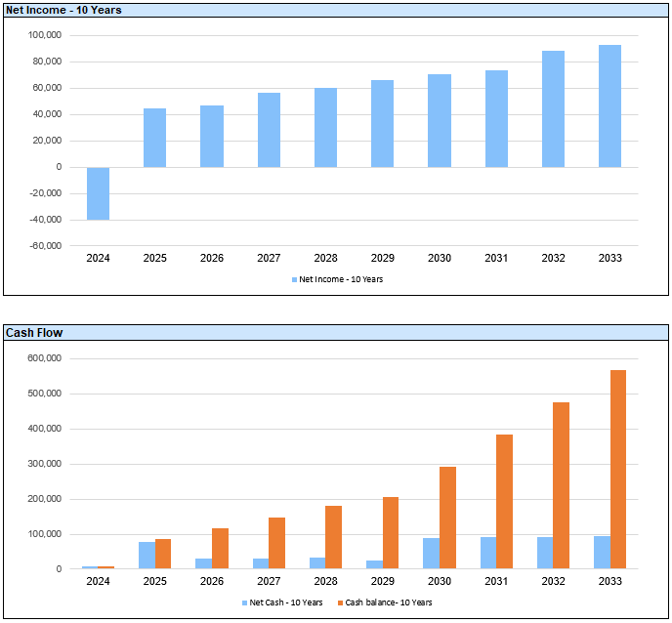Select the 2032 bar in Net Income chart

pos(553,109)
